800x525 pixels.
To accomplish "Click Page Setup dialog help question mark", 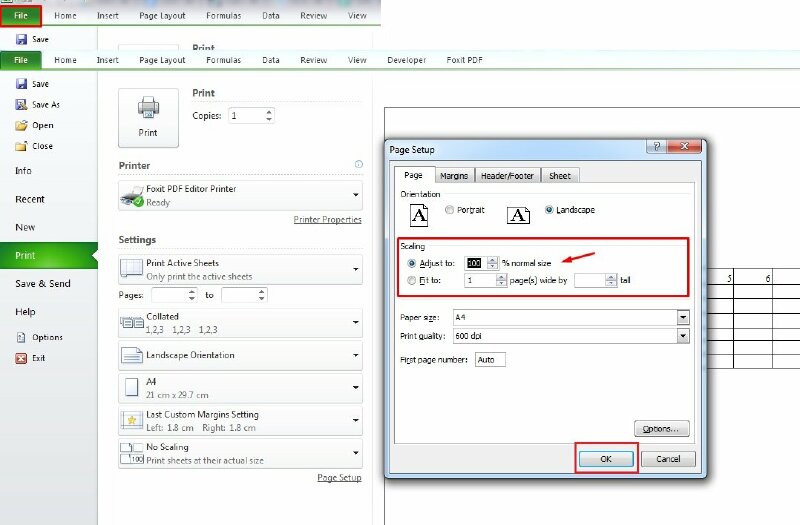I will 657,146.
